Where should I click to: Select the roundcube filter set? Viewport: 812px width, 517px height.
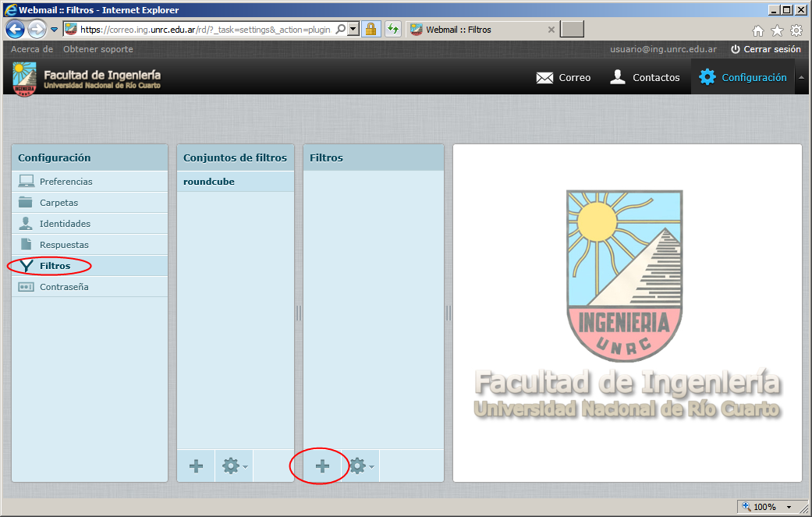236,182
